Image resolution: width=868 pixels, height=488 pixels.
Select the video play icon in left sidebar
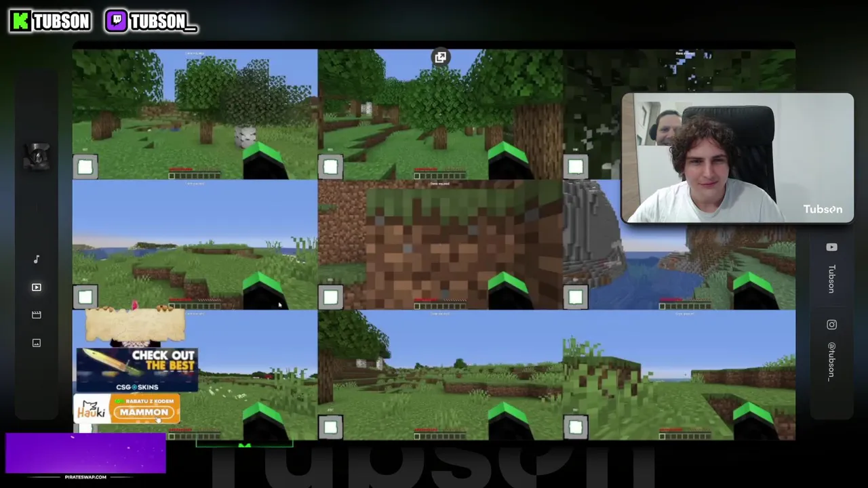(37, 287)
